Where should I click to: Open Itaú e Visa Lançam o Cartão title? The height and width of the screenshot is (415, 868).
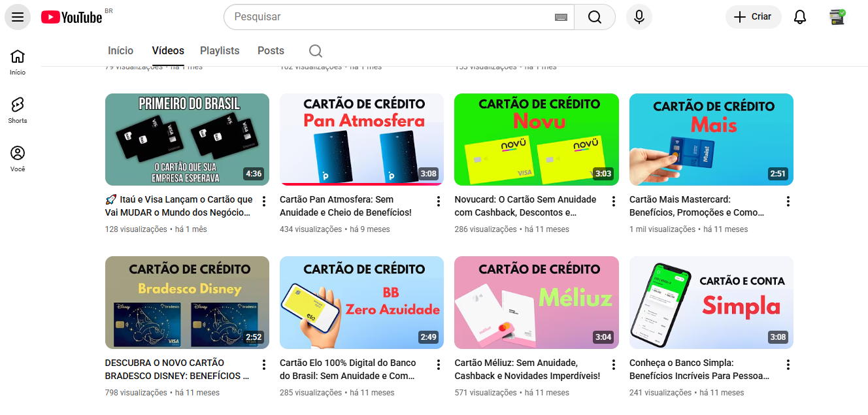pos(179,206)
